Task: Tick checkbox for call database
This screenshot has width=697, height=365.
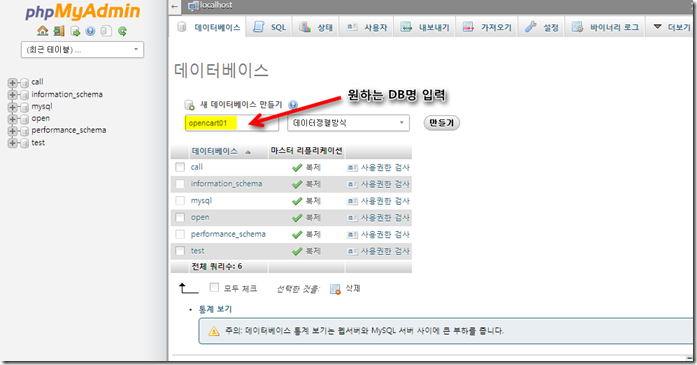Action: 180,167
